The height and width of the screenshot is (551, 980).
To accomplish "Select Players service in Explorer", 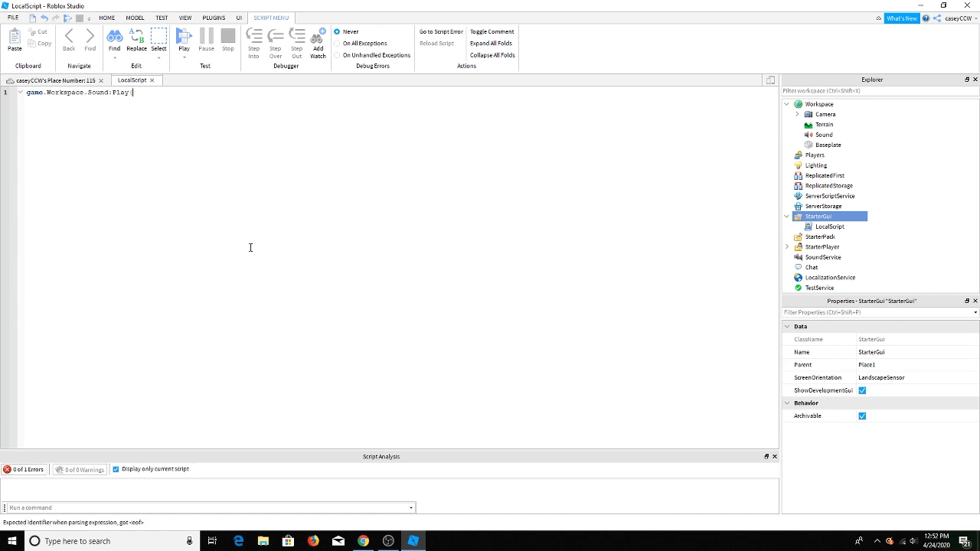I will click(814, 155).
